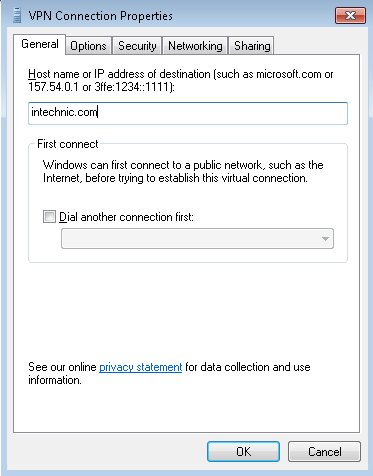Screen dimensions: 373x476
Task: Open the privacy statement link
Action: 140,367
